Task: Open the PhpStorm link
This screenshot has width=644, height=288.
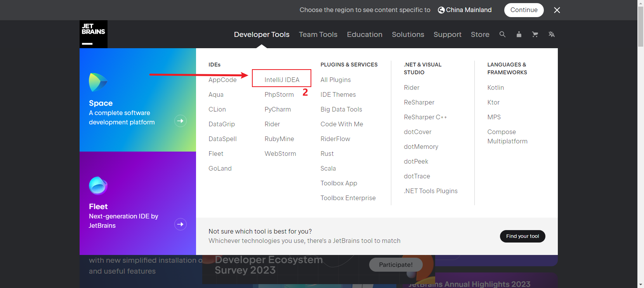Action: click(279, 94)
